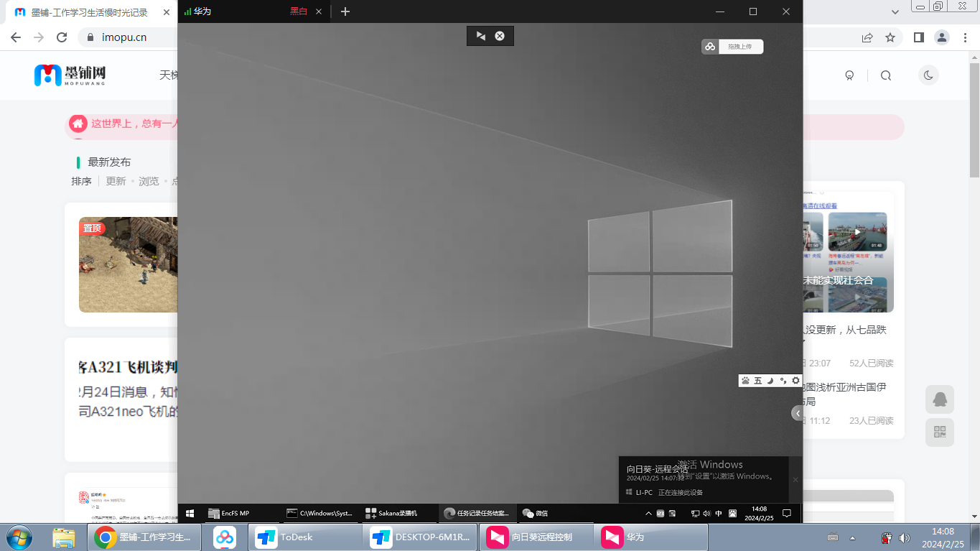Click the host tray volume speaker
The height and width of the screenshot is (551, 980).
click(904, 537)
